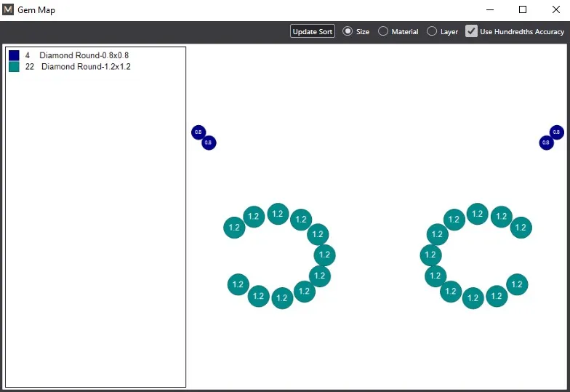
Task: Click the bottom-center 1.2 gem of left ring
Action: (282, 298)
